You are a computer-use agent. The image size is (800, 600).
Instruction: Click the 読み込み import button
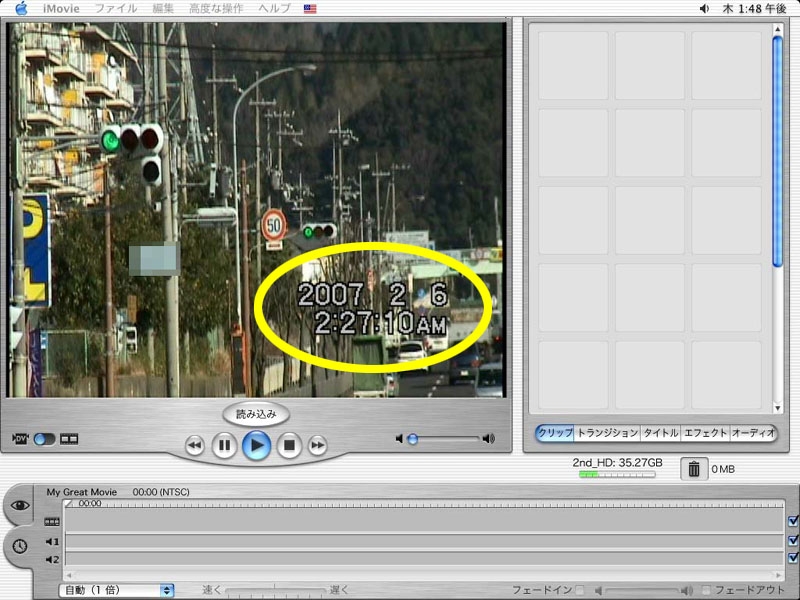pyautogui.click(x=256, y=414)
